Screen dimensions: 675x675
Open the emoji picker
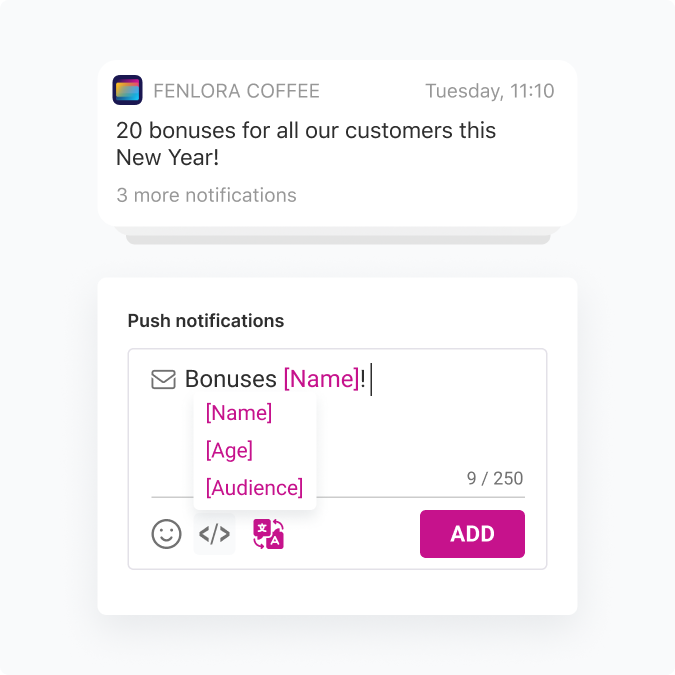[167, 534]
